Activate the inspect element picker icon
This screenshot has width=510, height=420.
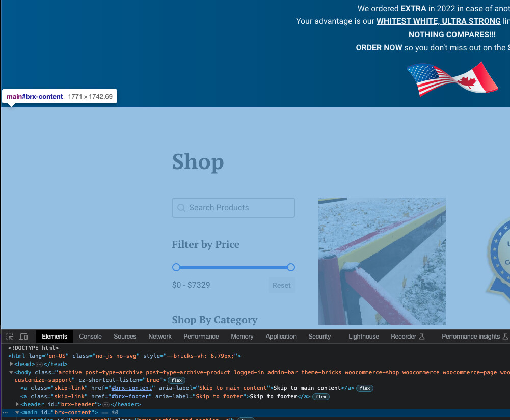click(x=9, y=337)
